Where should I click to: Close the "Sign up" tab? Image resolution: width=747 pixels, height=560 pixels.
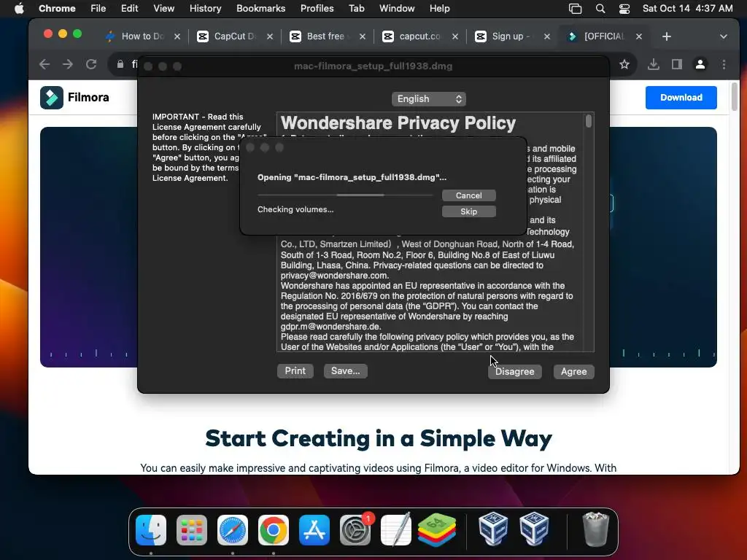547,36
